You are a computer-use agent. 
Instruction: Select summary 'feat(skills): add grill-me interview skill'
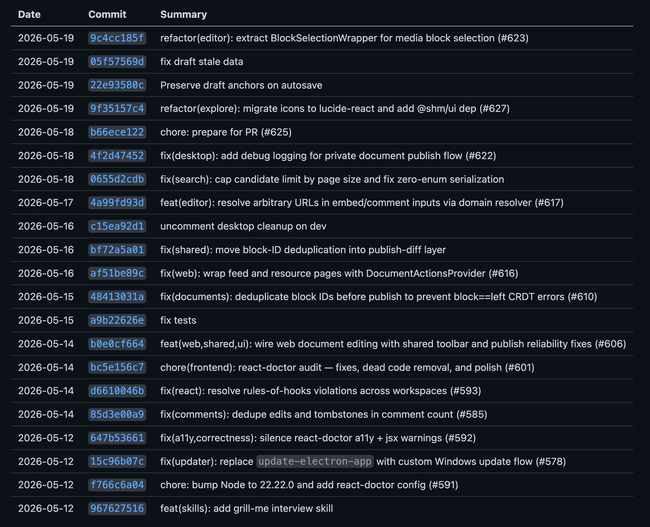246,508
